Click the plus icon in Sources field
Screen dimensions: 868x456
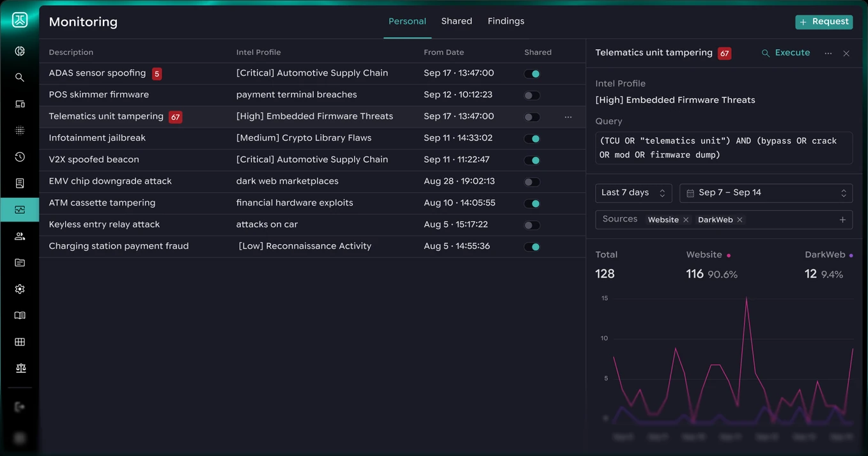842,220
